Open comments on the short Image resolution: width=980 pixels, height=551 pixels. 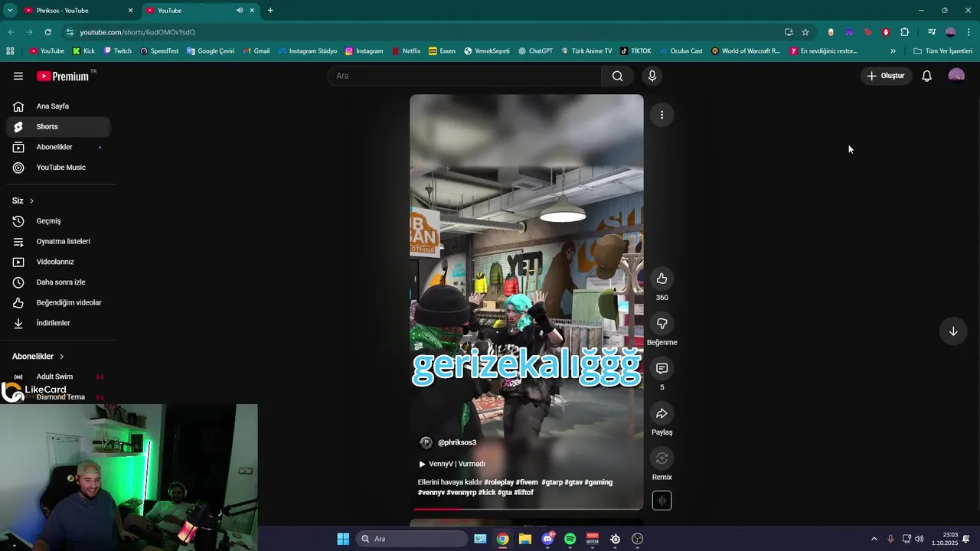click(661, 369)
